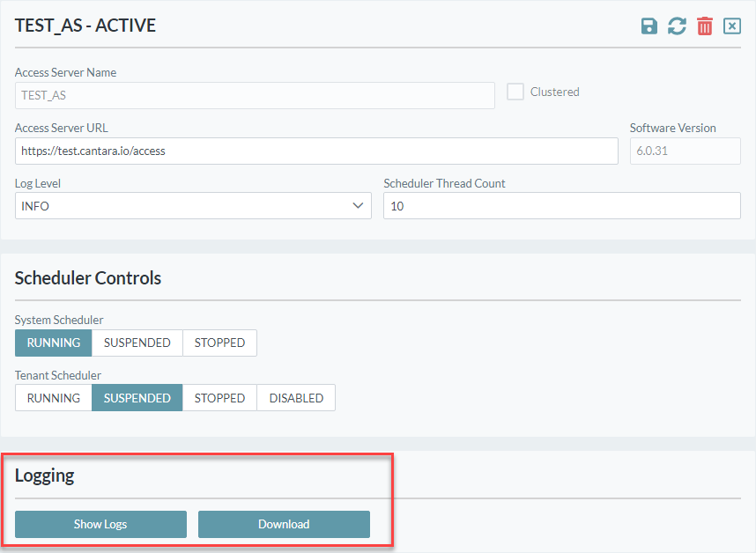Select SUSPENDED for Tenant Scheduler
This screenshot has height=553, width=756.
click(x=137, y=398)
